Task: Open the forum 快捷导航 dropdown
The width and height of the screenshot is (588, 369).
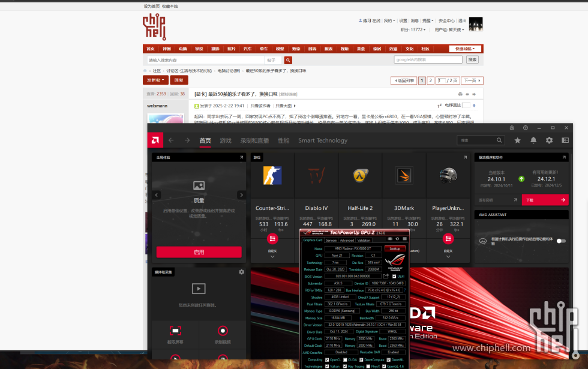Action: 465,49
